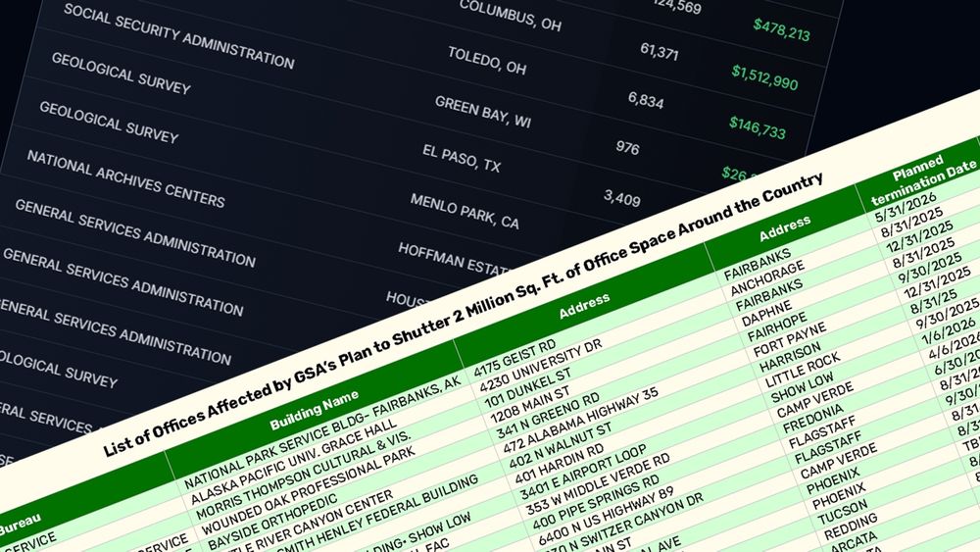980x552 pixels.
Task: Select the '401 HARDIN RD' address cell
Action: point(559,465)
